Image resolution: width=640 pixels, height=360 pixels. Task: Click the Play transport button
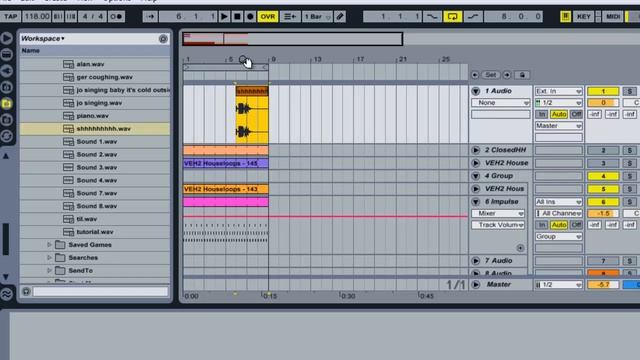point(224,17)
